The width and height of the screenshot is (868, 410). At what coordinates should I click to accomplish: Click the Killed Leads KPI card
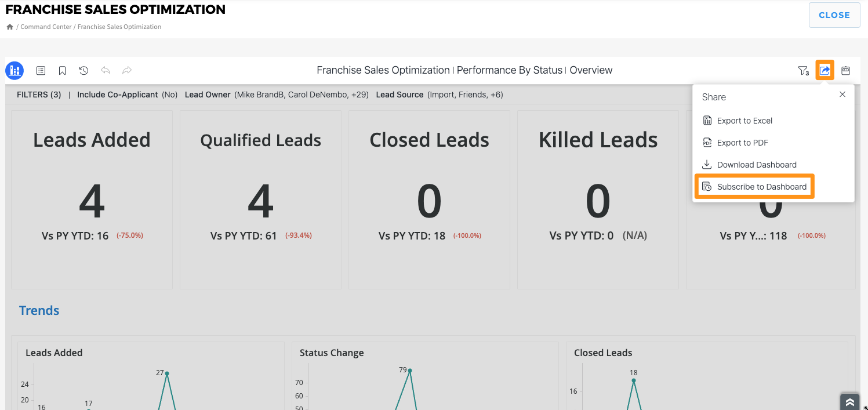598,200
